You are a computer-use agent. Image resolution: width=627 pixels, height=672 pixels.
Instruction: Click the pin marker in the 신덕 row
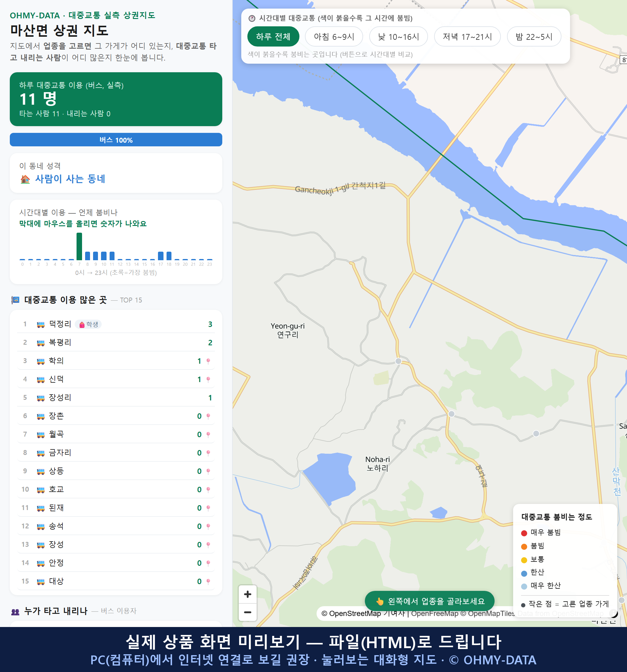tap(208, 380)
